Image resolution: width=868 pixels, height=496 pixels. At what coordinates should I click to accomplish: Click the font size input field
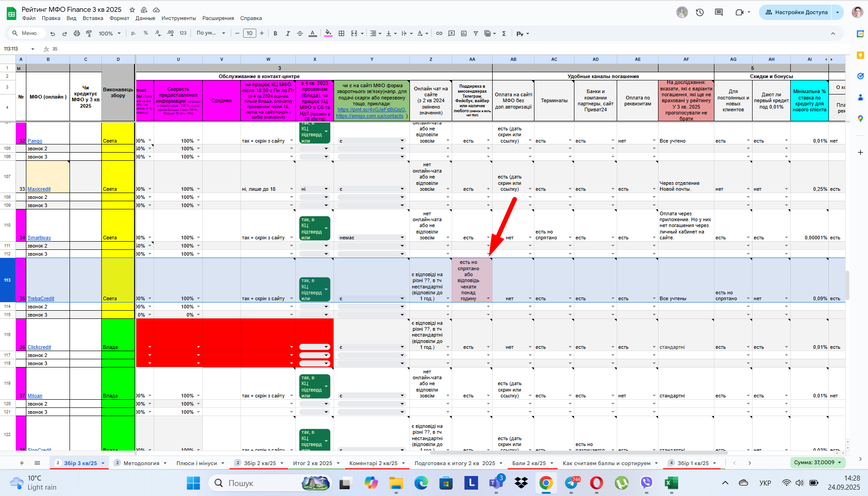click(249, 33)
